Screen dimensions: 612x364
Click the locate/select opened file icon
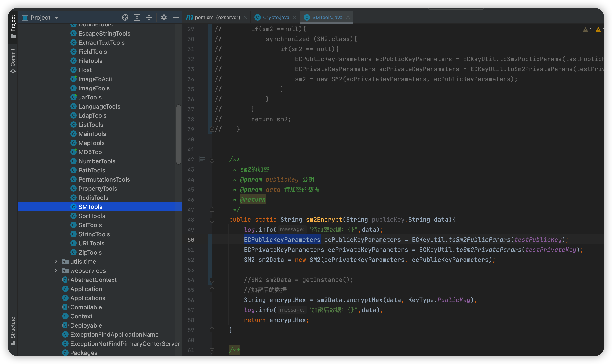point(125,17)
